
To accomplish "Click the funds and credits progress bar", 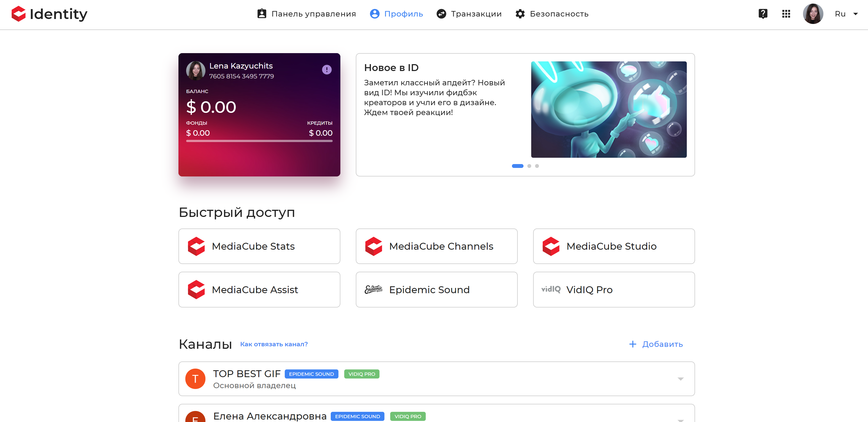I will tap(259, 141).
